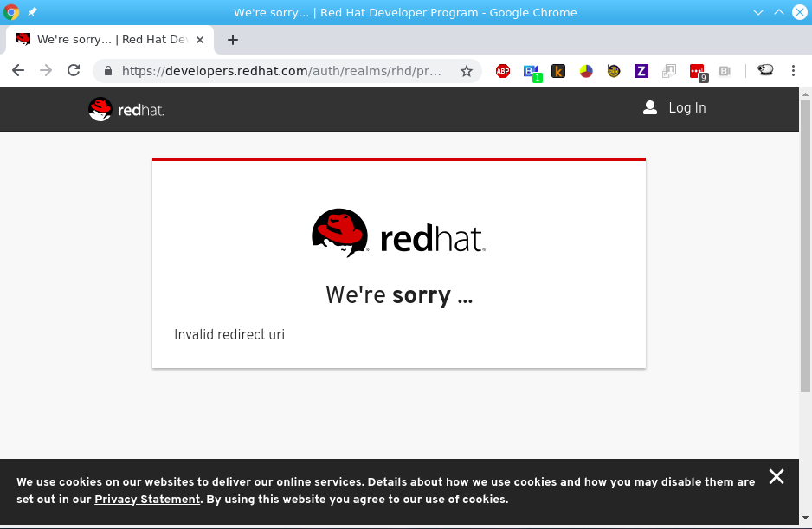Viewport: 812px width, 529px height.
Task: Select the "We're sorry... | Red Hat Dev" tab
Action: pos(110,40)
